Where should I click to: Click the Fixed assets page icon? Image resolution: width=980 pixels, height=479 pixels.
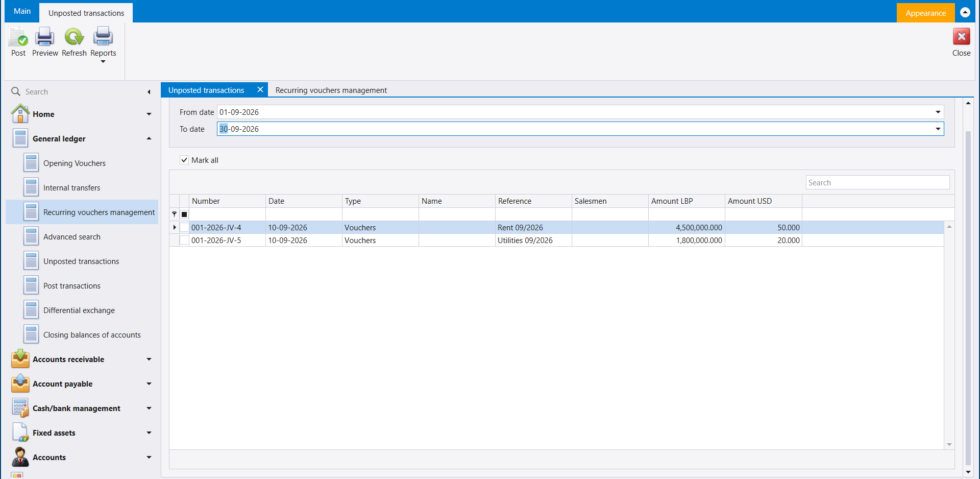pos(20,432)
